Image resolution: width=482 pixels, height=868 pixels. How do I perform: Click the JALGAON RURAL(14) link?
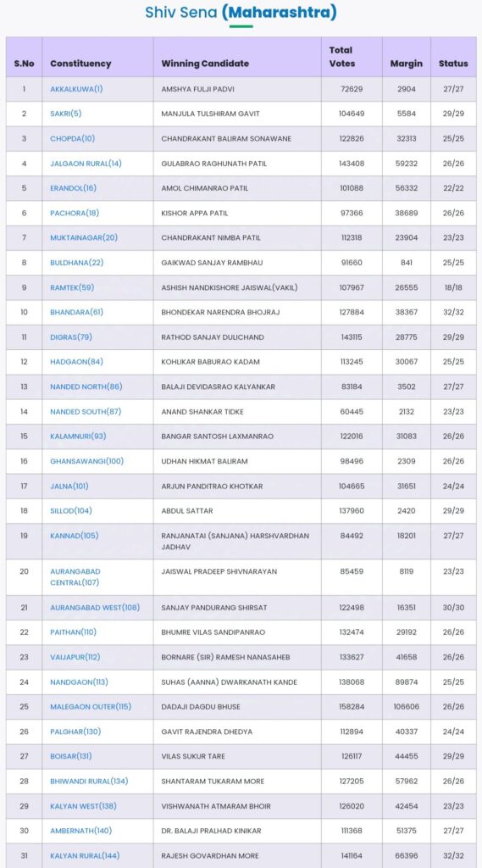click(x=86, y=164)
